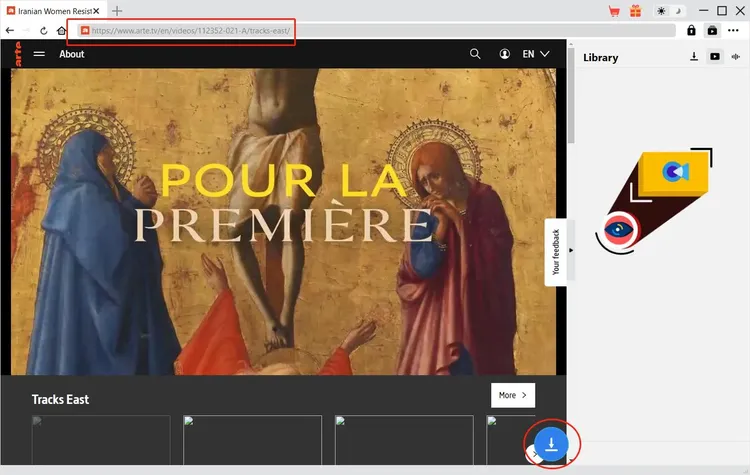The image size is (750, 475).
Task: Show video files in the Library
Action: point(715,57)
